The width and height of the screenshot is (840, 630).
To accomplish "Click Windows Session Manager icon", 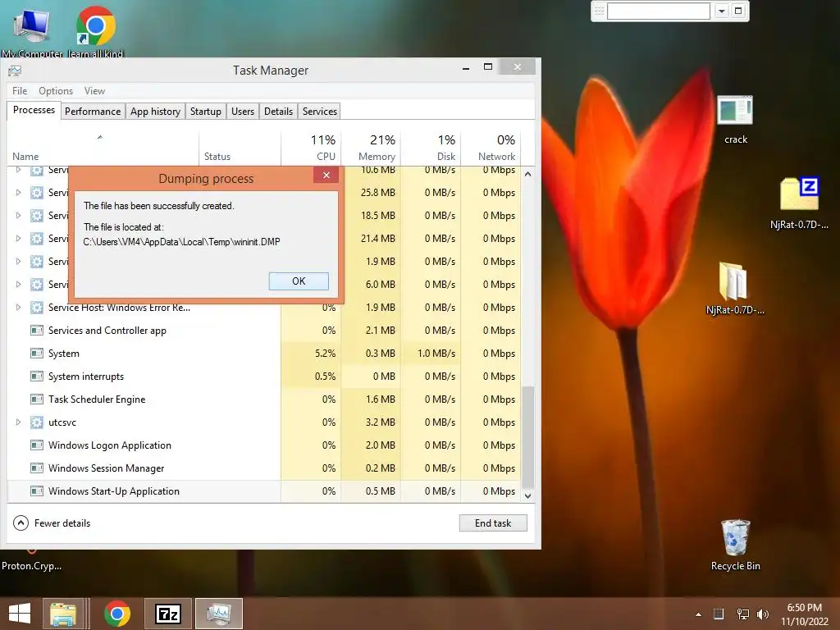I will [36, 468].
